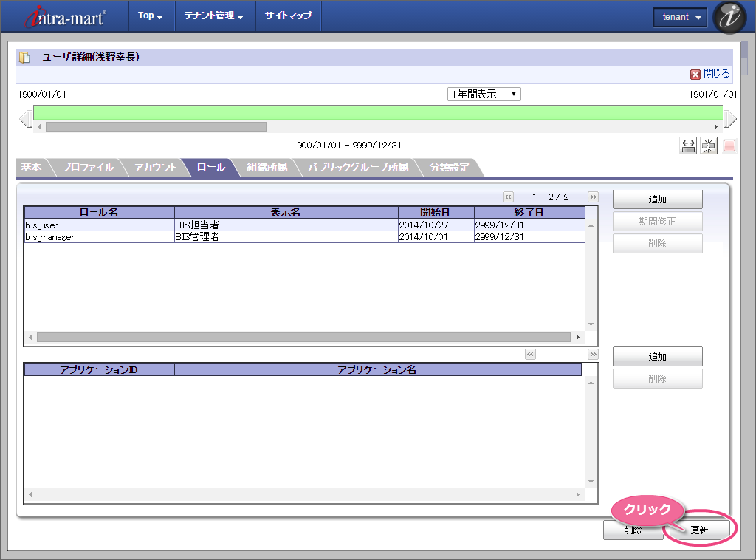Click the red close X icon
The height and width of the screenshot is (560, 756).
coord(695,75)
